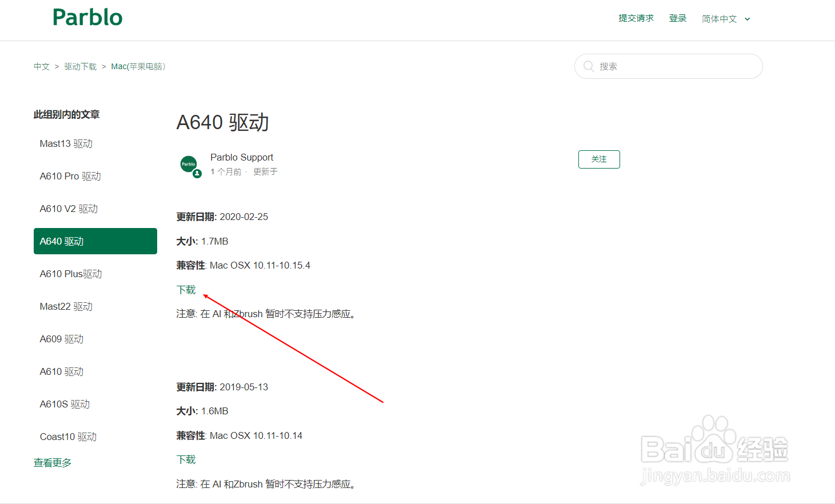835x504 pixels.
Task: Click into the 搜索 search field
Action: click(x=669, y=66)
